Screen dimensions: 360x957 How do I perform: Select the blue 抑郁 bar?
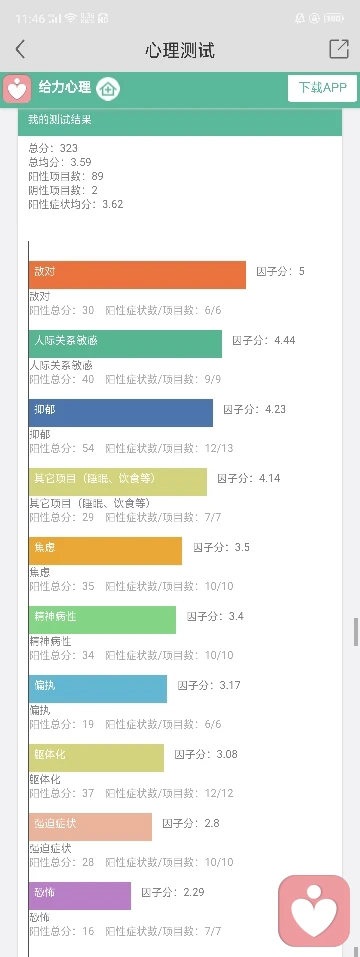tap(121, 413)
